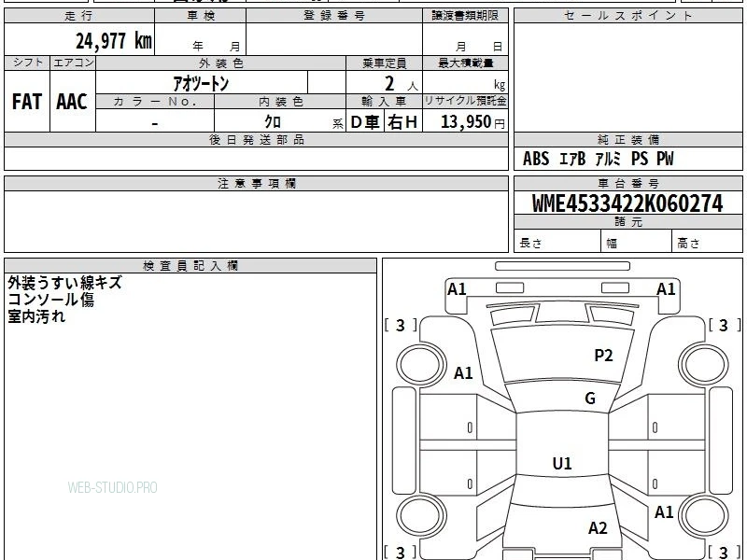Click inspector note コンソール傷
Image resolution: width=747 pixels, height=560 pixels.
point(50,300)
